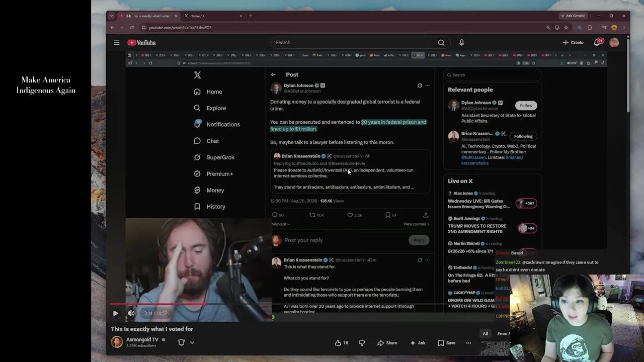Screen dimensions: 644x362
Task: Open Notifications in the X sidebar
Action: pos(217,124)
